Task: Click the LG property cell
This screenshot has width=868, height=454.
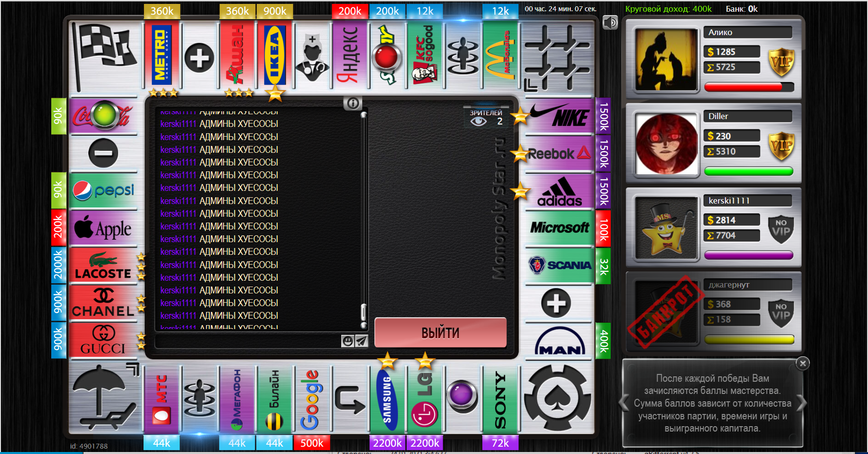Action: pos(425,399)
